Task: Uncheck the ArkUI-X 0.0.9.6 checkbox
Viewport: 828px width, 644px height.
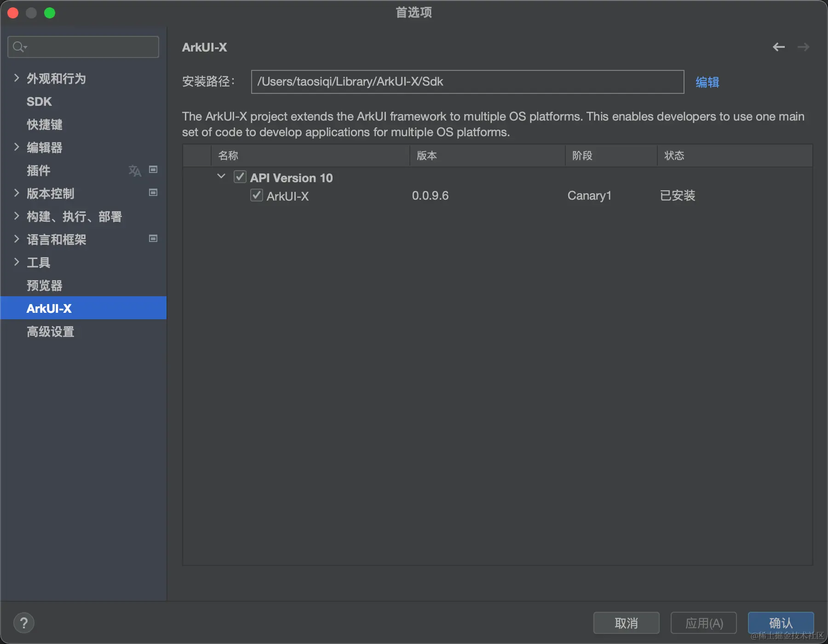Action: point(257,195)
